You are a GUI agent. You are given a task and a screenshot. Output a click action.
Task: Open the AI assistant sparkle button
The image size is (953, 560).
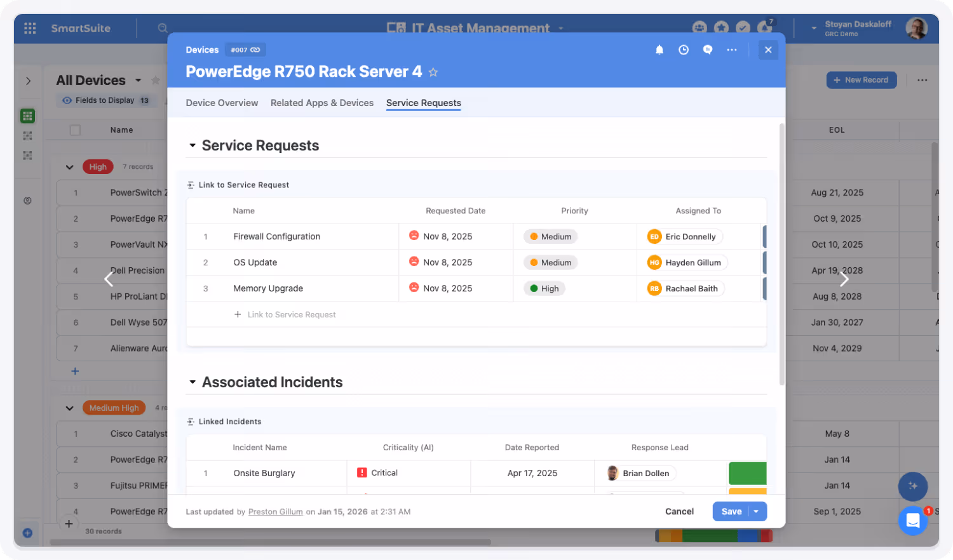click(913, 486)
